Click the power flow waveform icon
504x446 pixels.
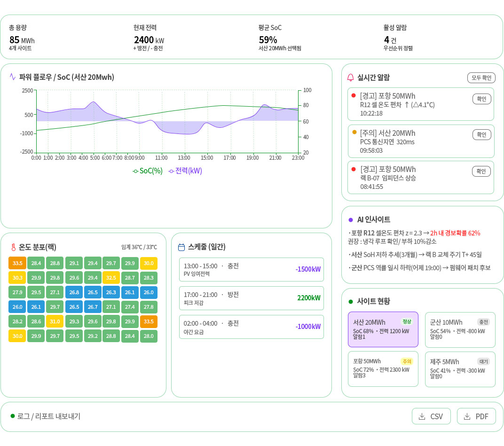click(x=13, y=77)
